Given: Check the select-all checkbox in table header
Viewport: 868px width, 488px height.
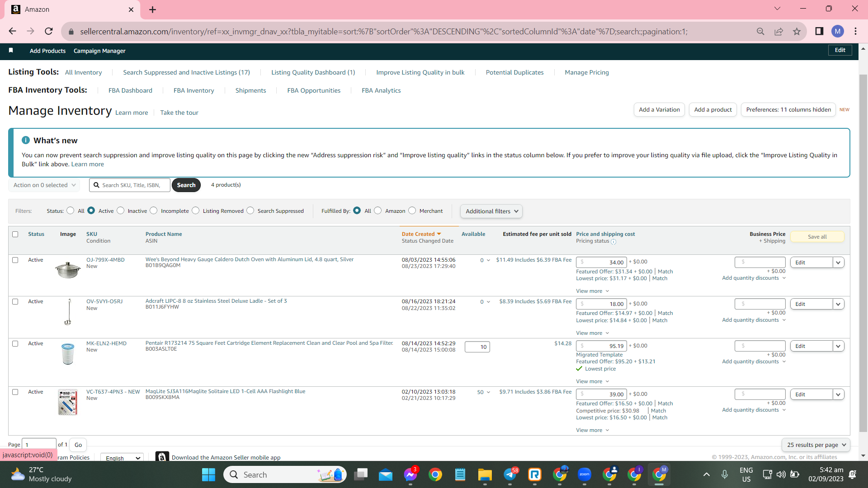Looking at the screenshot, I should click(x=15, y=234).
